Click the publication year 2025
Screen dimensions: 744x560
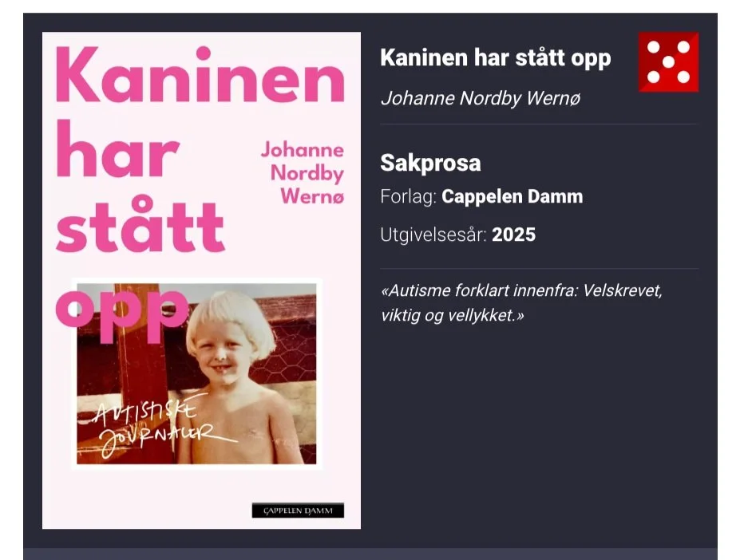coord(513,235)
